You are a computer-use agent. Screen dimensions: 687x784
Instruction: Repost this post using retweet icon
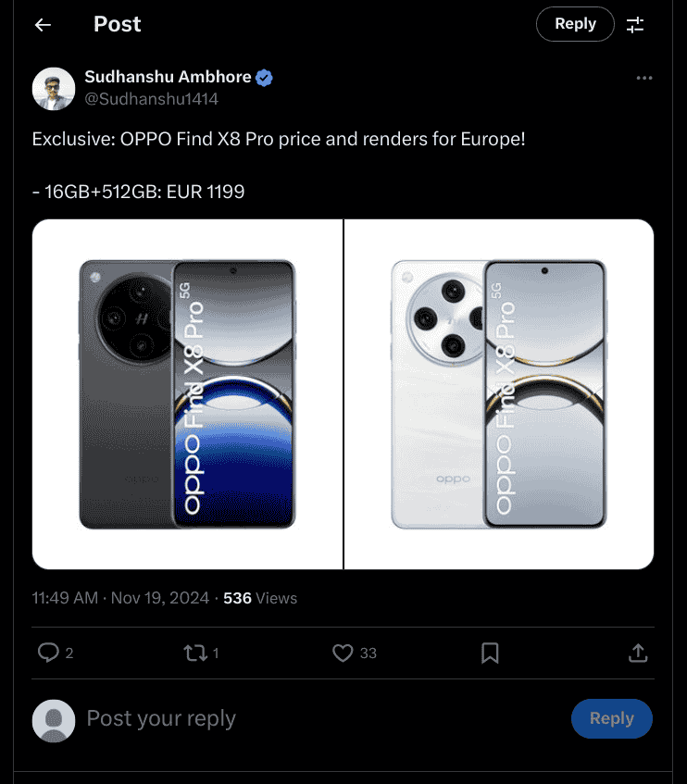tap(195, 653)
